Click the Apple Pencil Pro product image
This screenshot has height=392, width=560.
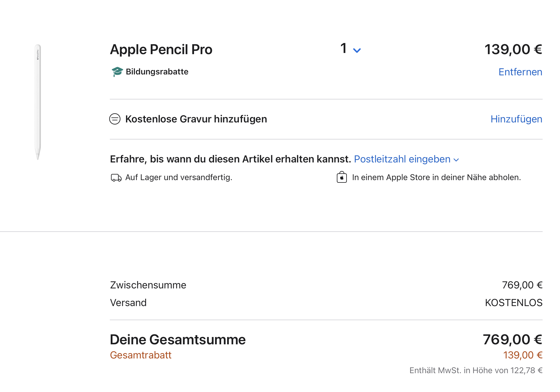click(x=38, y=102)
